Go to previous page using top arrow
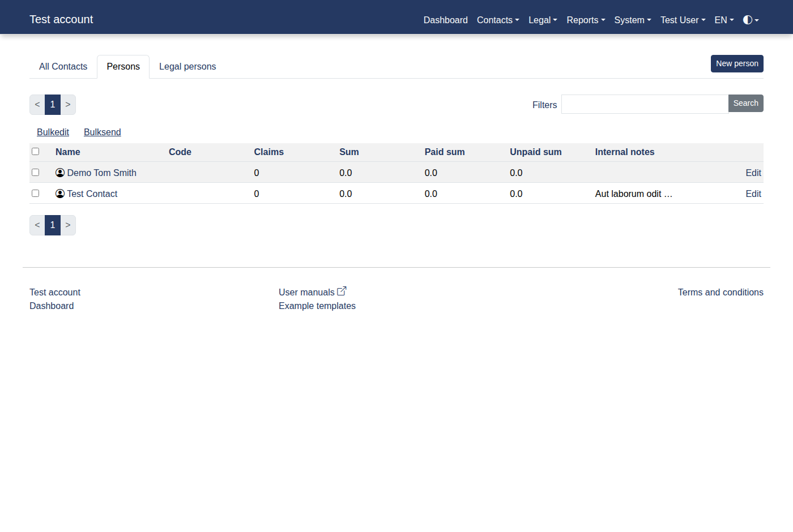 click(x=37, y=105)
